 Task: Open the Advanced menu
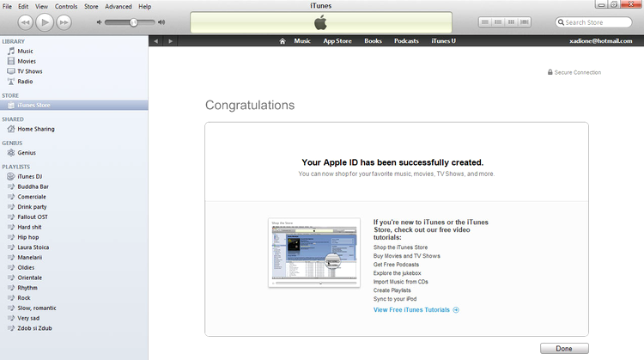pyautogui.click(x=118, y=7)
